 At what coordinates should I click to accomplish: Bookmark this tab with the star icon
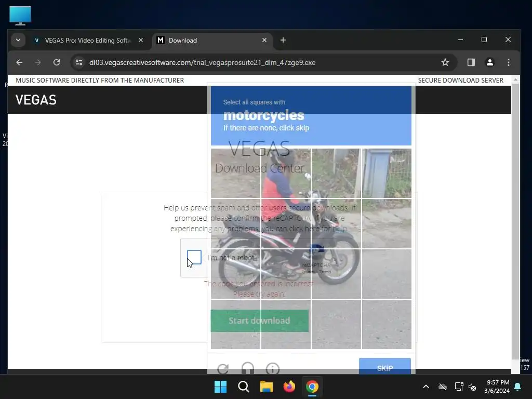(445, 62)
